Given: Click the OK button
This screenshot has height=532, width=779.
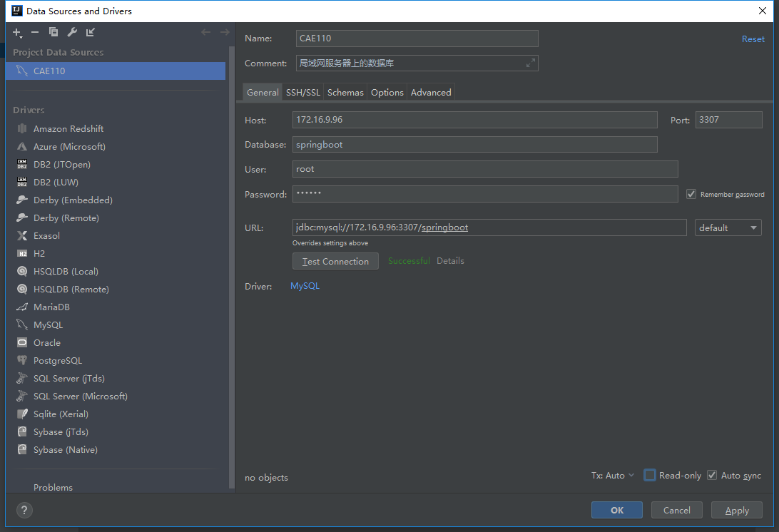Looking at the screenshot, I should [x=617, y=510].
